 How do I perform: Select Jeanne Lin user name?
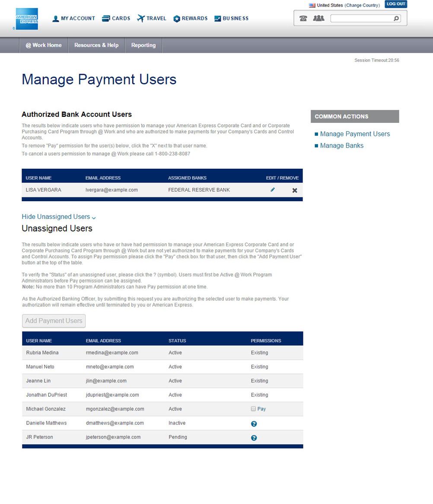point(38,381)
